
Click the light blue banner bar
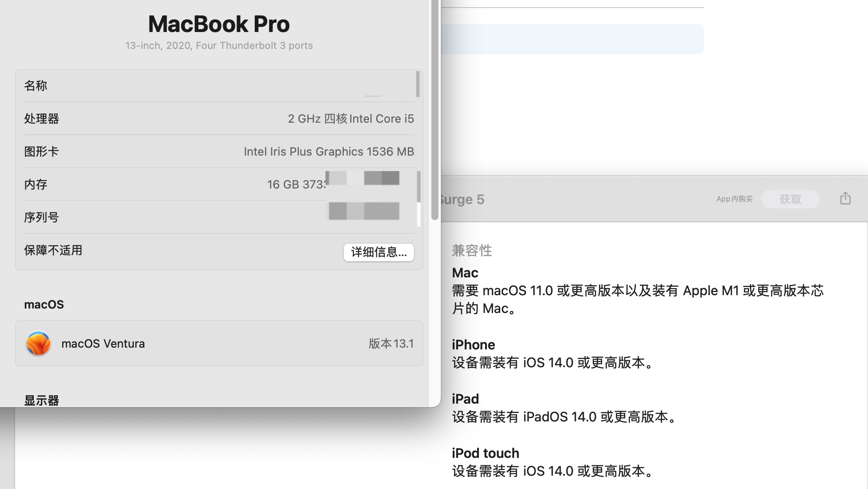tap(571, 39)
